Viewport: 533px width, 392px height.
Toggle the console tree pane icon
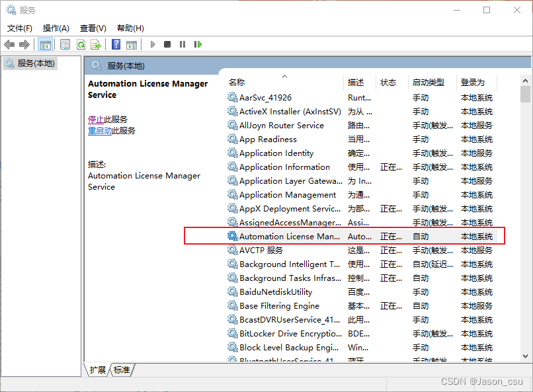44,44
